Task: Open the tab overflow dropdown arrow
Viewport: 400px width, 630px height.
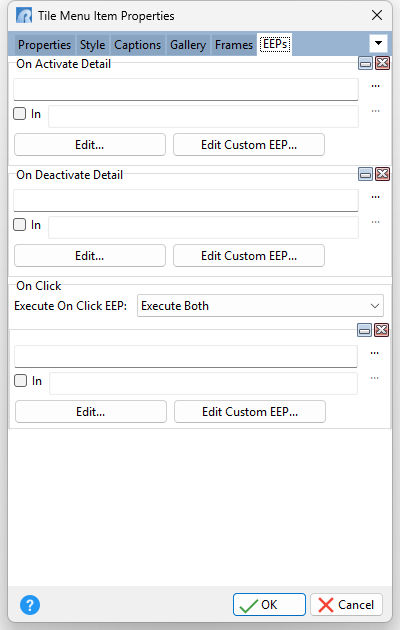Action: tap(378, 43)
